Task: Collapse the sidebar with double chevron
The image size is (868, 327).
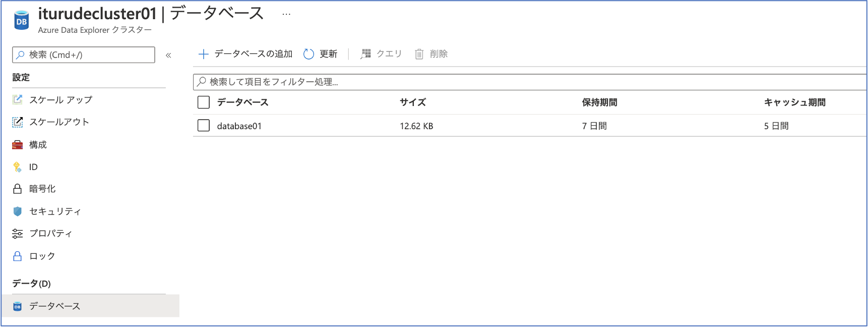Action: (168, 55)
